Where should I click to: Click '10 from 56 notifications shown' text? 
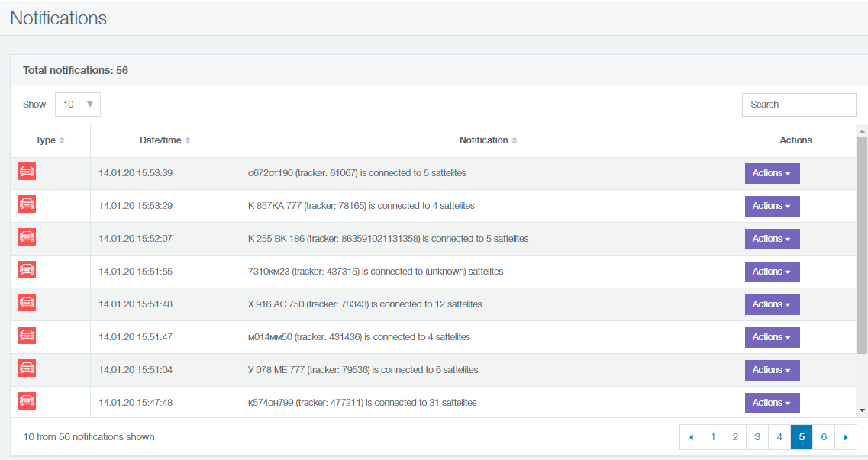(89, 437)
